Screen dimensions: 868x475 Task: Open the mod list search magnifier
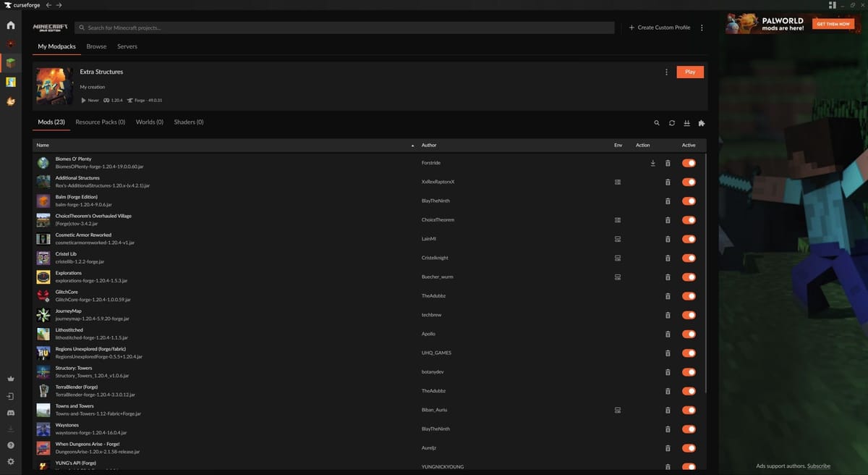pyautogui.click(x=657, y=123)
